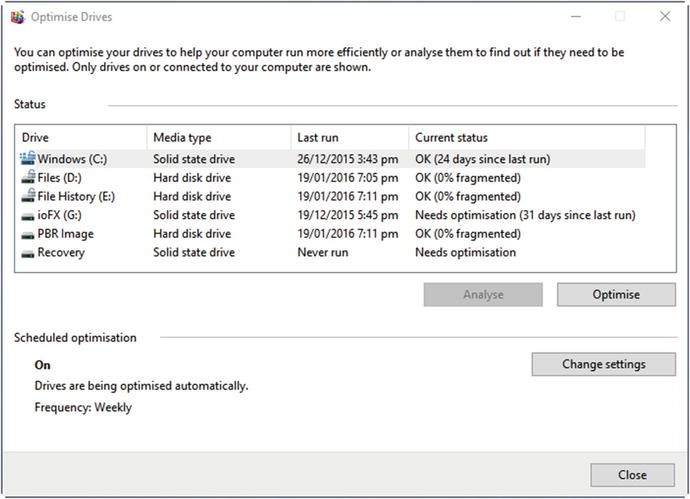The height and width of the screenshot is (499, 690).
Task: Select the File History (E:) drive icon
Action: coord(27,196)
